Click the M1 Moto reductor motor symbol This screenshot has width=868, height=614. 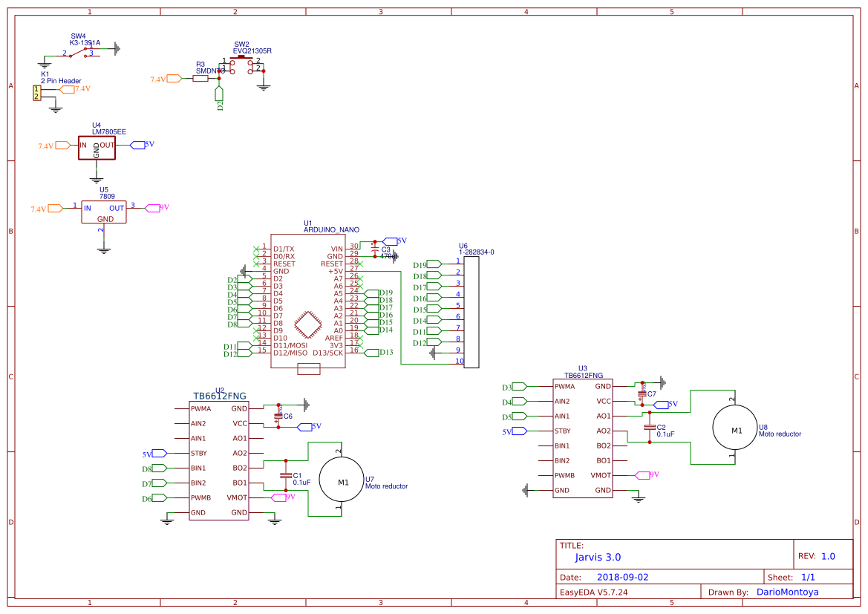pyautogui.click(x=341, y=481)
